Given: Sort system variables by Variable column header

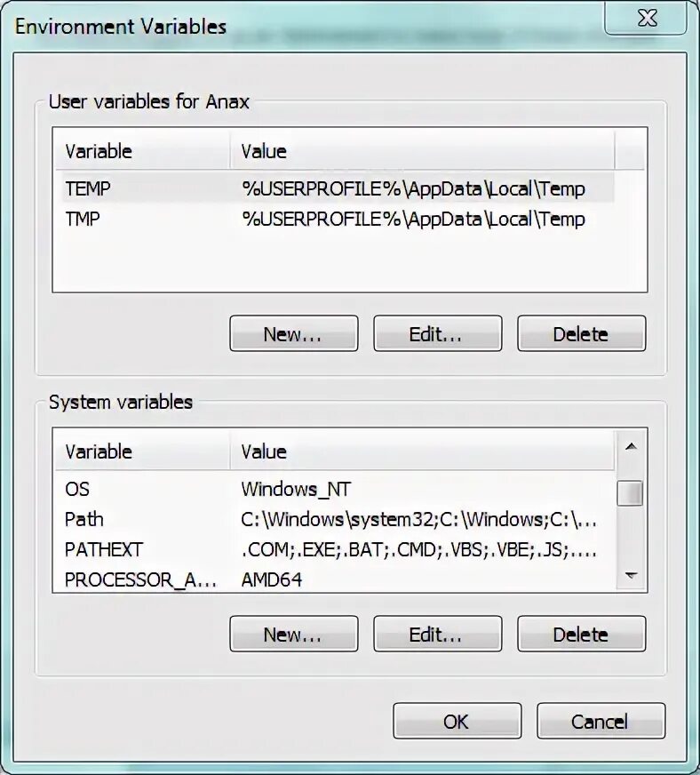Looking at the screenshot, I should [x=142, y=451].
